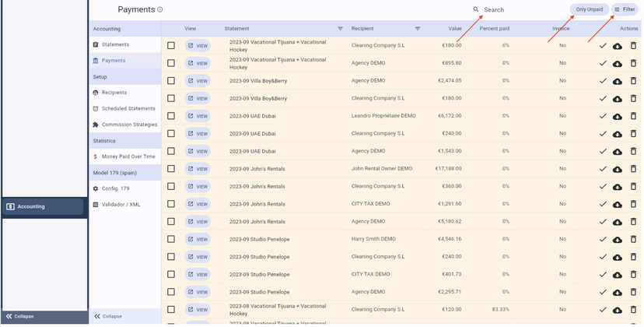This screenshot has height=327, width=644.
Task: Select the Harry Smith DEMO row checkbox
Action: click(x=171, y=239)
